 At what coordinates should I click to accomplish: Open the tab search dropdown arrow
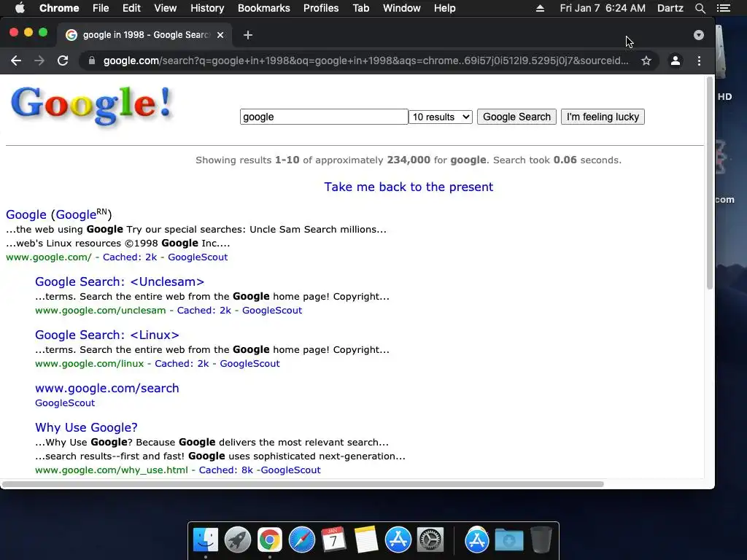click(x=698, y=35)
